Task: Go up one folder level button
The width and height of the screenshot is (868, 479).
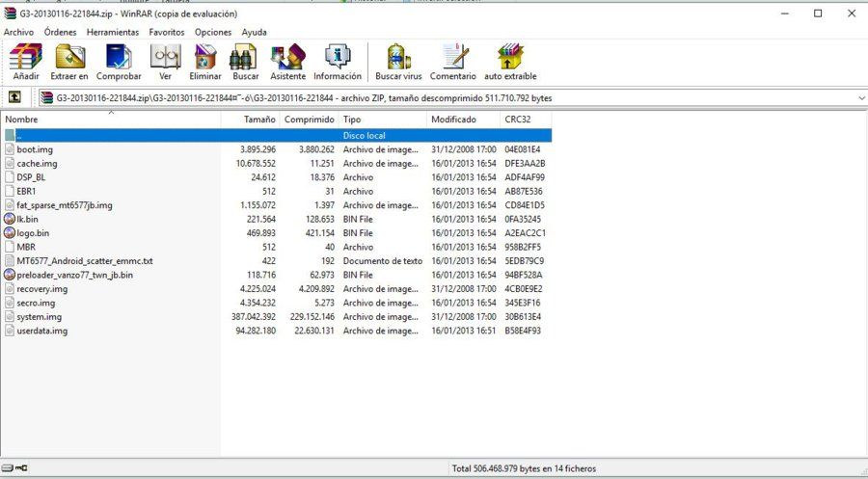Action: tap(14, 97)
